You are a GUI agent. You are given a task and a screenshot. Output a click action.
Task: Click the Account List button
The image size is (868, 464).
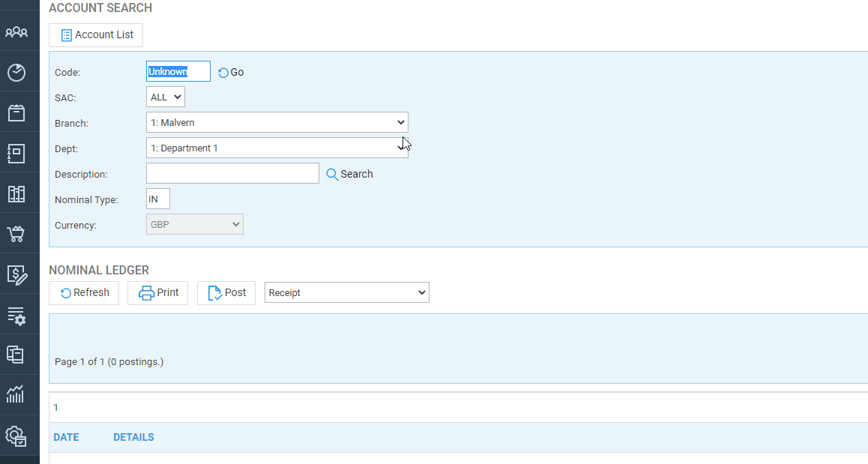tap(96, 35)
